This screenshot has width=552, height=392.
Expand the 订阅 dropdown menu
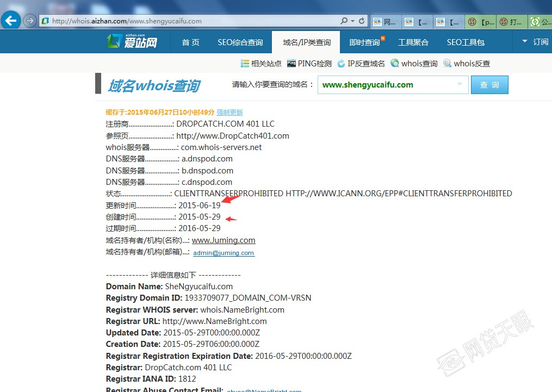pos(535,42)
